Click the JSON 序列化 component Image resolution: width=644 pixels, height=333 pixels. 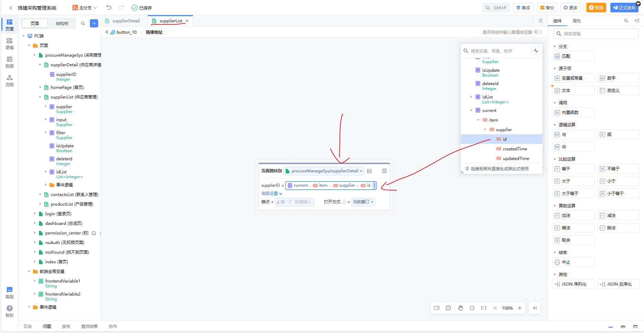pos(573,284)
